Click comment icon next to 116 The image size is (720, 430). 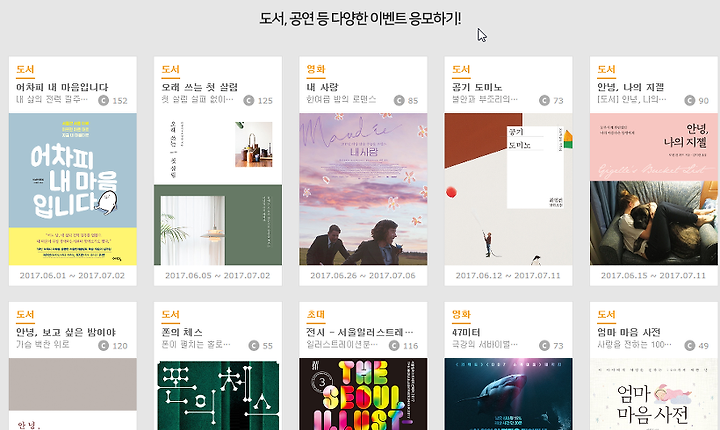tap(394, 345)
